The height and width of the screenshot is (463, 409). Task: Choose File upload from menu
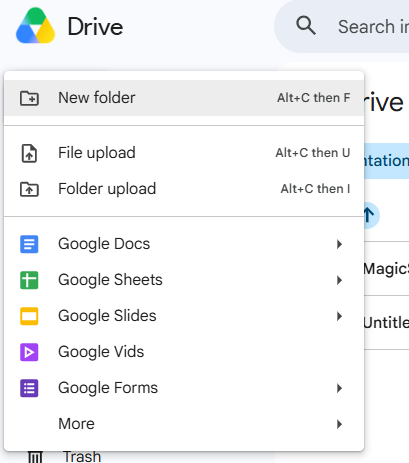tap(184, 153)
